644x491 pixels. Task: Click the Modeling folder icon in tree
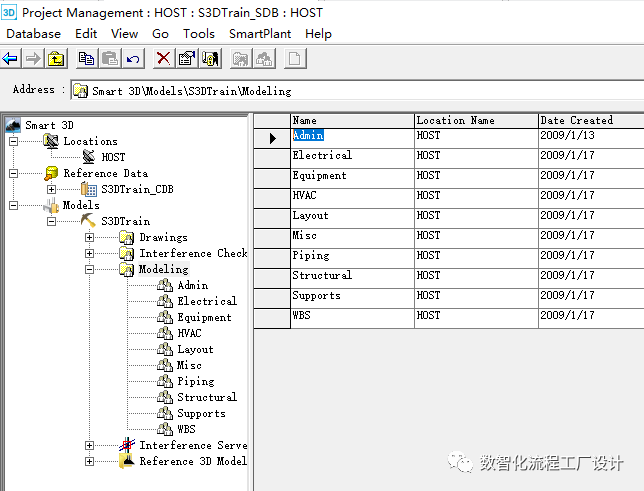[x=126, y=269]
